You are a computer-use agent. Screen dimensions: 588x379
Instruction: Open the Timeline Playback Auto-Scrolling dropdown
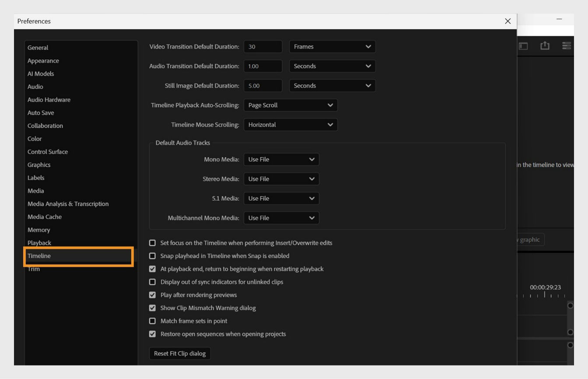290,105
